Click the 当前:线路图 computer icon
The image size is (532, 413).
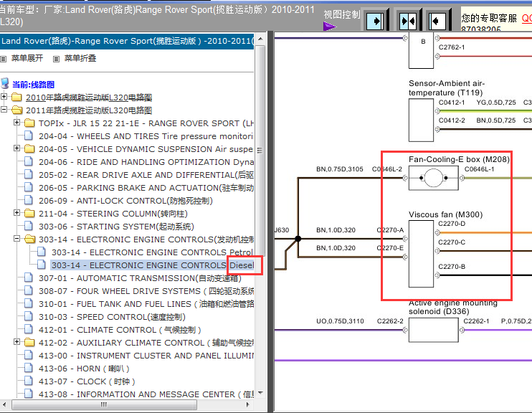5,83
